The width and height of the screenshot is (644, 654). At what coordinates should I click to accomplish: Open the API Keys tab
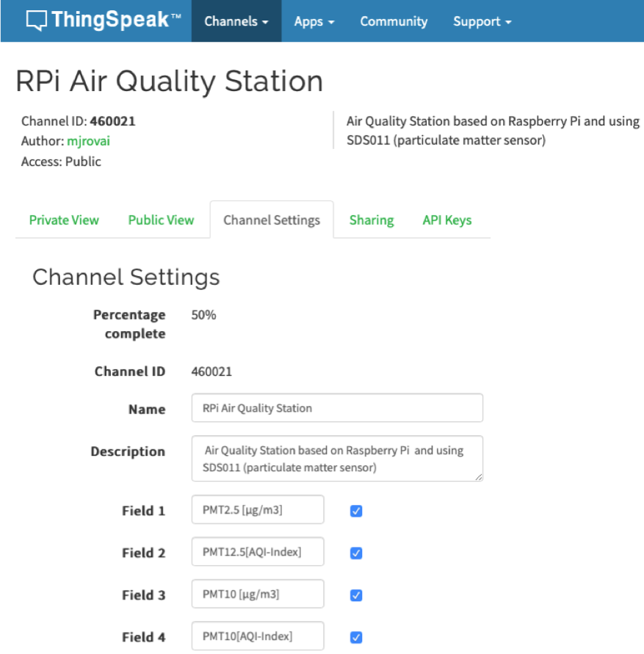click(x=446, y=220)
